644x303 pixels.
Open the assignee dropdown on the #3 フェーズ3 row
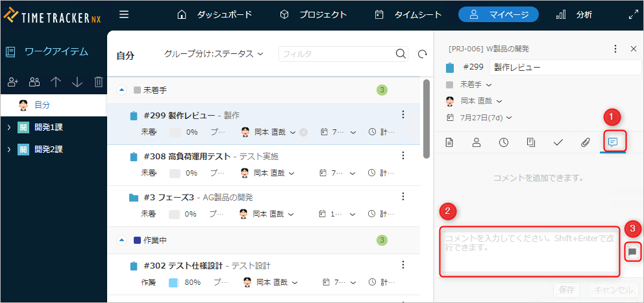tap(291, 214)
